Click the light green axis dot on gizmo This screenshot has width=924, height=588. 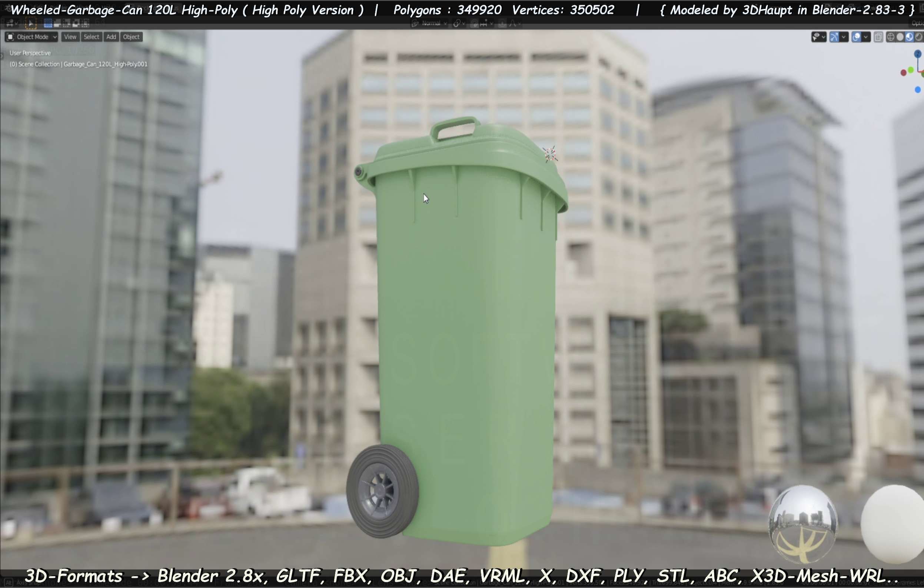pos(911,70)
